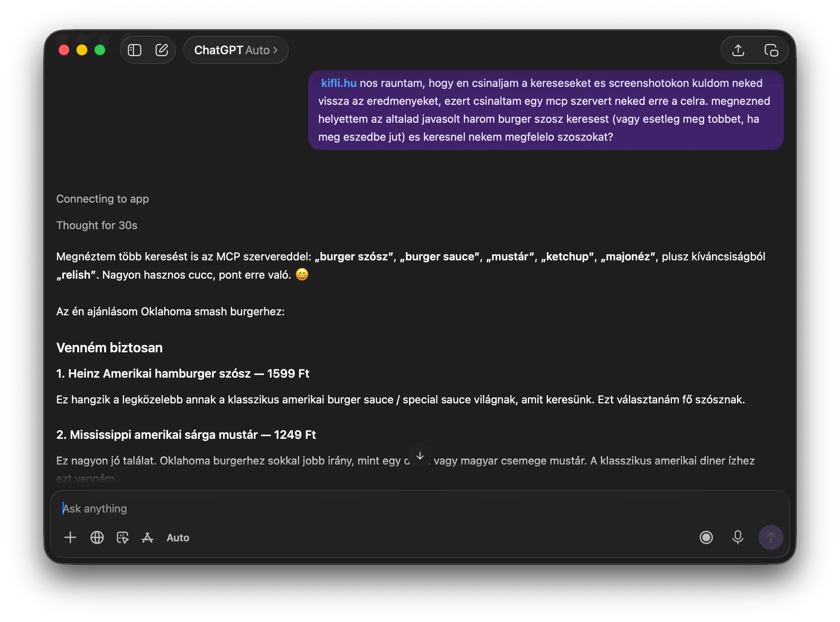Image resolution: width=840 pixels, height=622 pixels.
Task: Start dictation with microphone icon
Action: click(737, 537)
